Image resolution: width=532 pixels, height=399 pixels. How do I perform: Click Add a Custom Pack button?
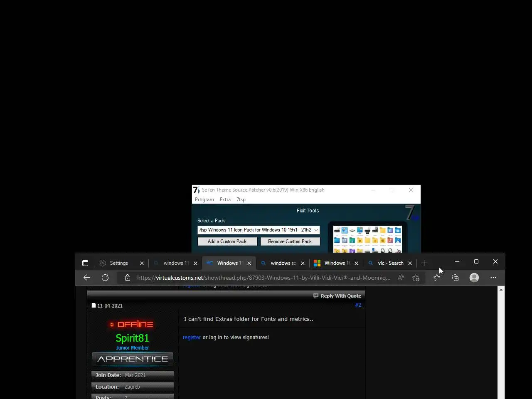tap(227, 241)
